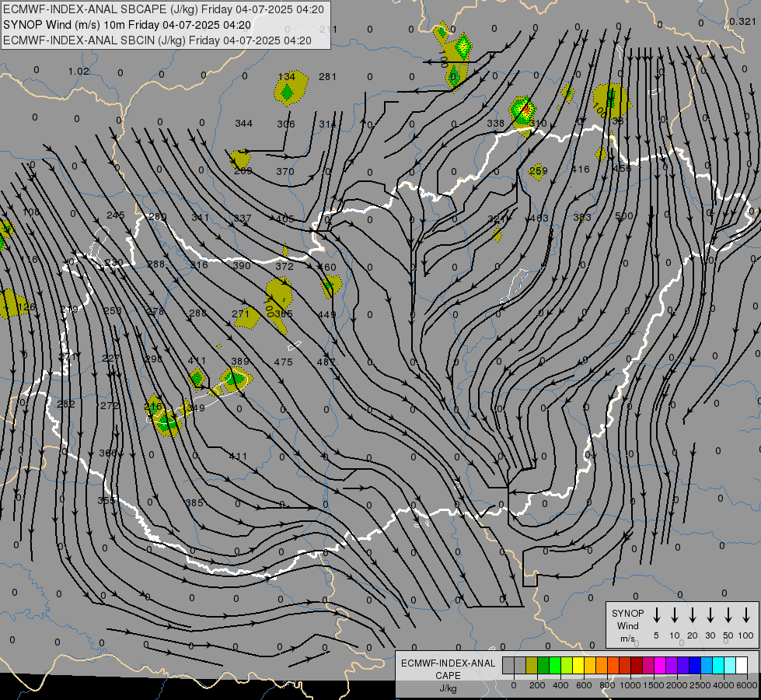
Task: Pick the bright magenta CAPE colorbar swatch
Action: (x=660, y=666)
